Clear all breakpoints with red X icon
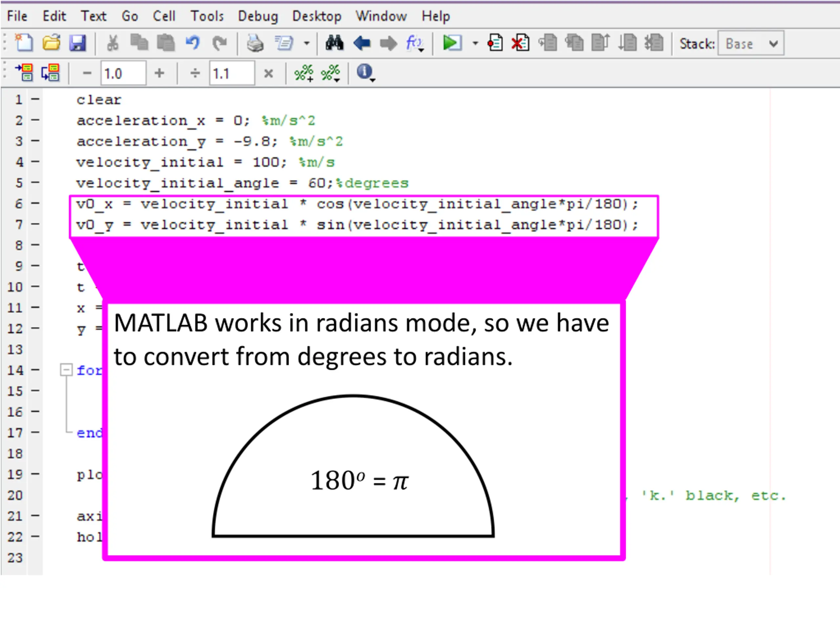Viewport: 840px width, 630px height. pos(520,43)
